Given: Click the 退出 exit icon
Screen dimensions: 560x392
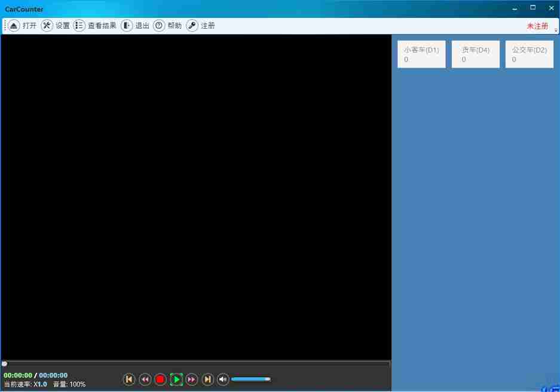Looking at the screenshot, I should tap(127, 26).
